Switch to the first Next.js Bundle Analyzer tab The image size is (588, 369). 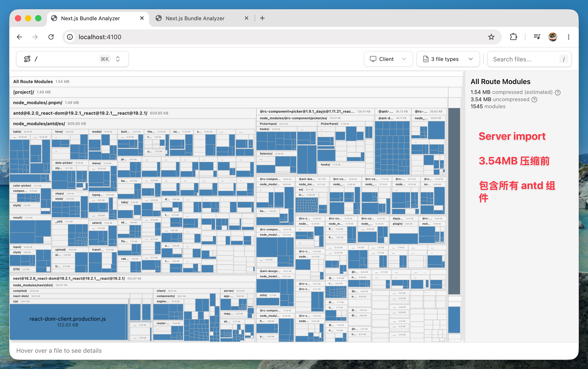coord(98,18)
